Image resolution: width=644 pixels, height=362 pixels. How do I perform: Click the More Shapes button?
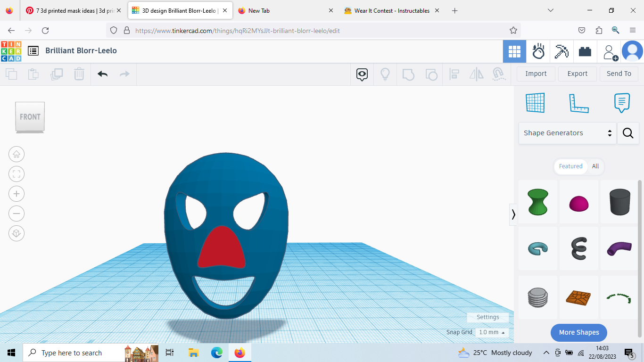(578, 332)
